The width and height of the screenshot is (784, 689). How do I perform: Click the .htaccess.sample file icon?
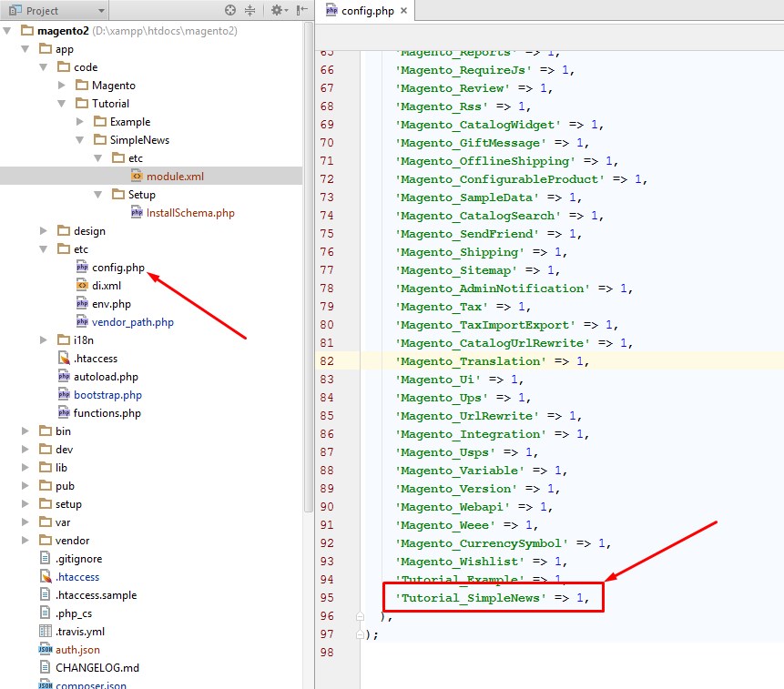pyautogui.click(x=45, y=594)
